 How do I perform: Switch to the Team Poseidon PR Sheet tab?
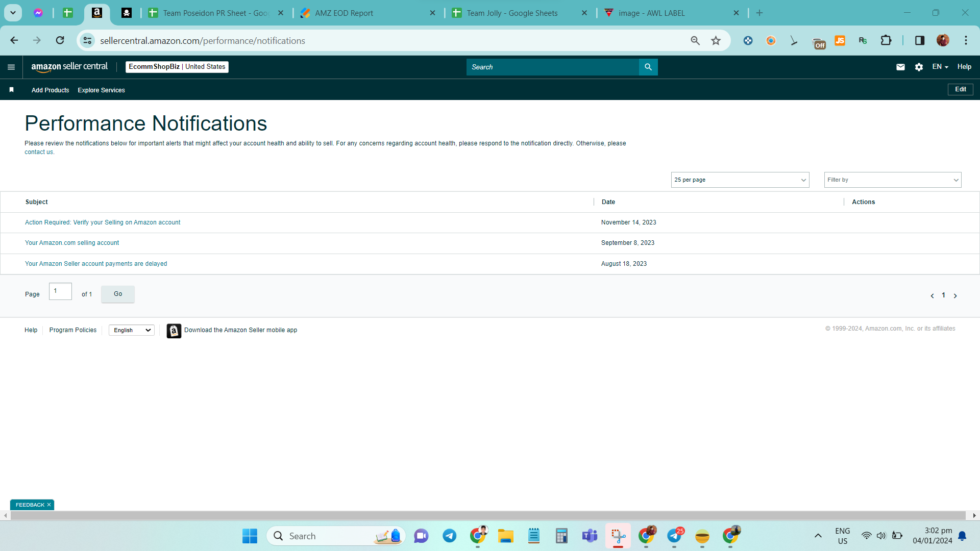(215, 13)
